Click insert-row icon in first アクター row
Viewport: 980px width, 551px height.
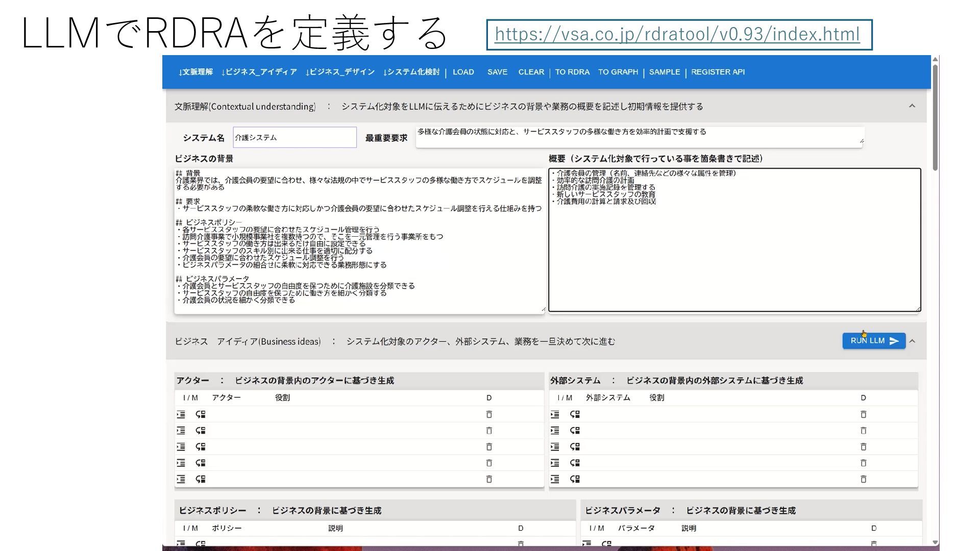click(x=181, y=414)
